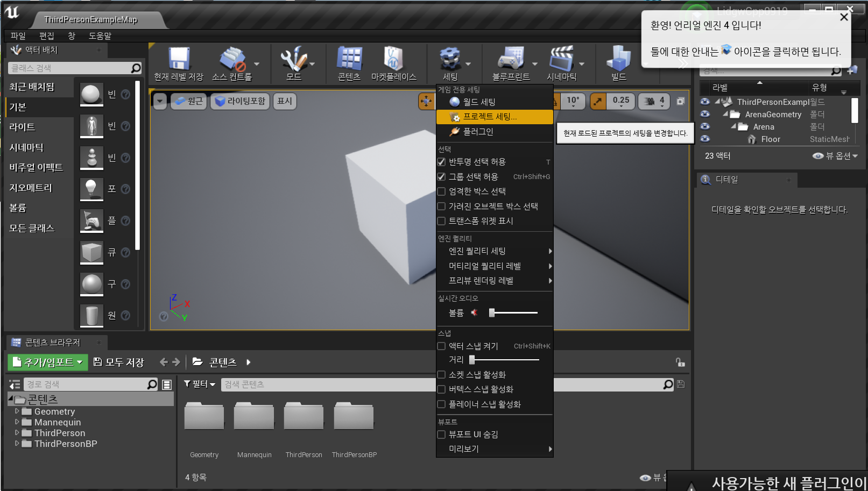Select the empty pawn icon
This screenshot has height=491, width=868.
(91, 158)
